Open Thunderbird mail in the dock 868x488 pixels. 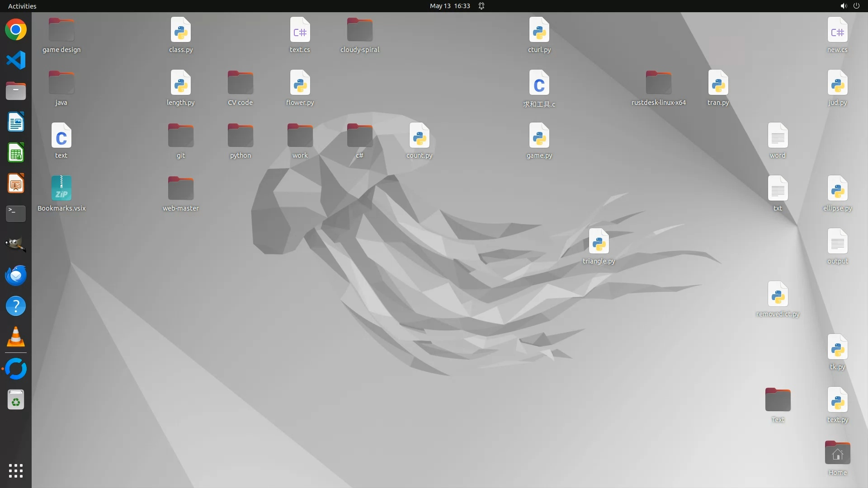(16, 275)
